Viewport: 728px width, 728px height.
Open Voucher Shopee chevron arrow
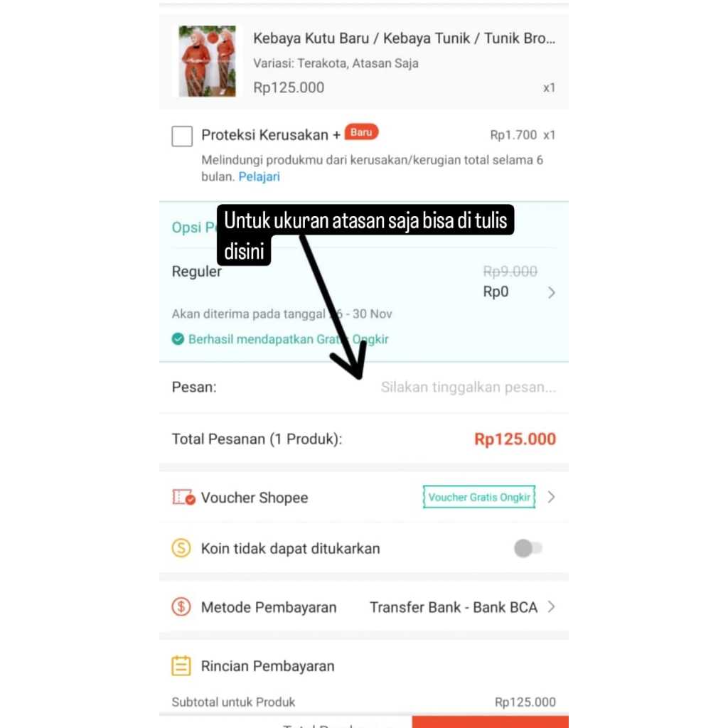[551, 497]
